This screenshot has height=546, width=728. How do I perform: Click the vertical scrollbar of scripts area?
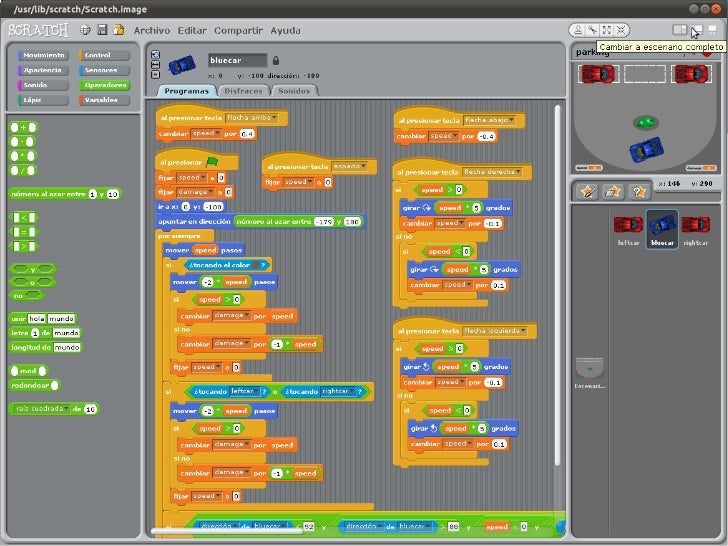(557, 286)
